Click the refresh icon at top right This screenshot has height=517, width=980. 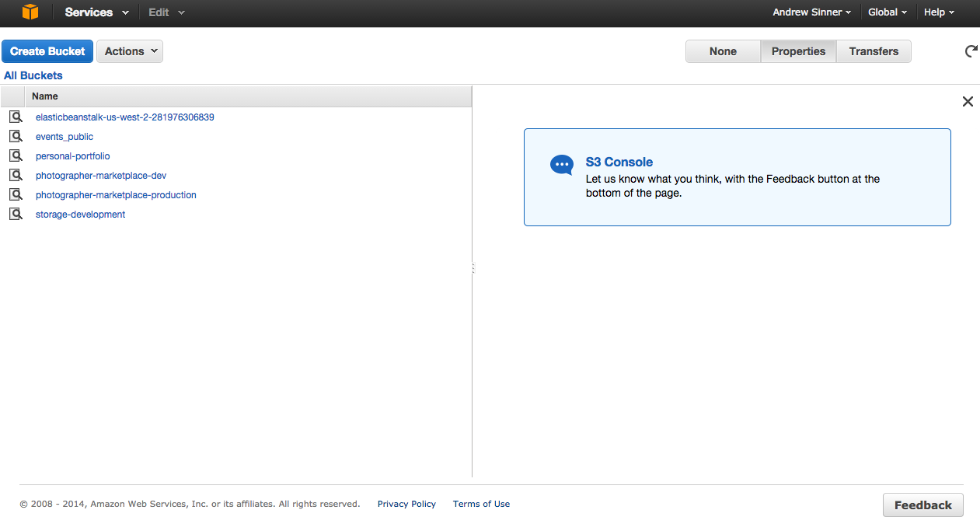tap(971, 51)
